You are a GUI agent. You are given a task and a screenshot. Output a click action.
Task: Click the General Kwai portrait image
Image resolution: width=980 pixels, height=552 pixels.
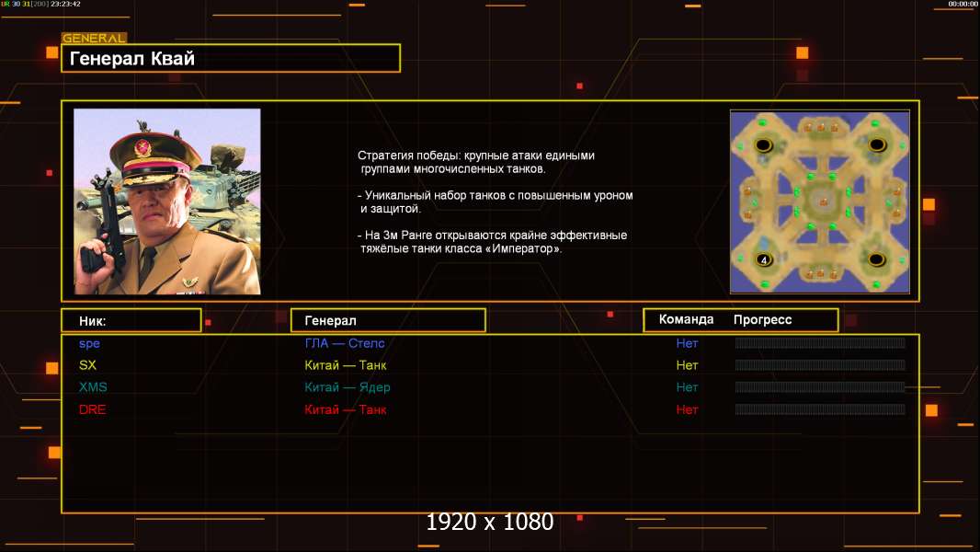coord(167,201)
